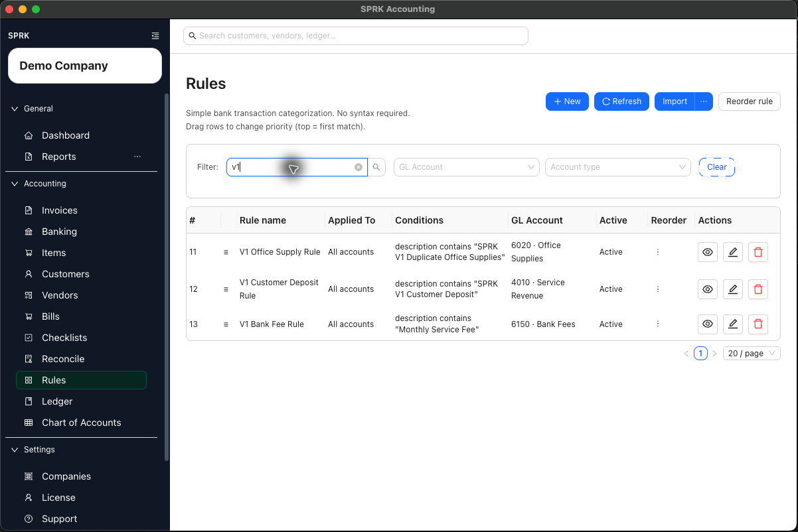798x532 pixels.
Task: Clear text in filter field
Action: (x=359, y=167)
